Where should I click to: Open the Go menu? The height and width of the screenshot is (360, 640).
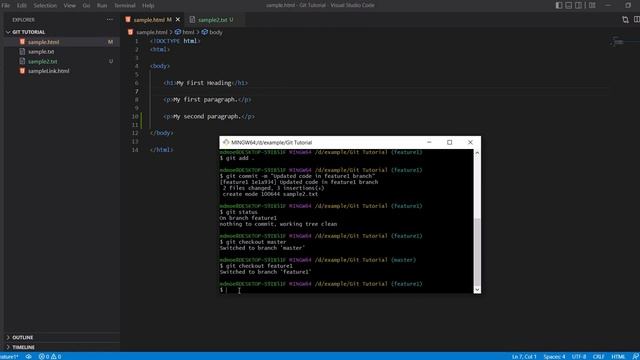[86, 5]
